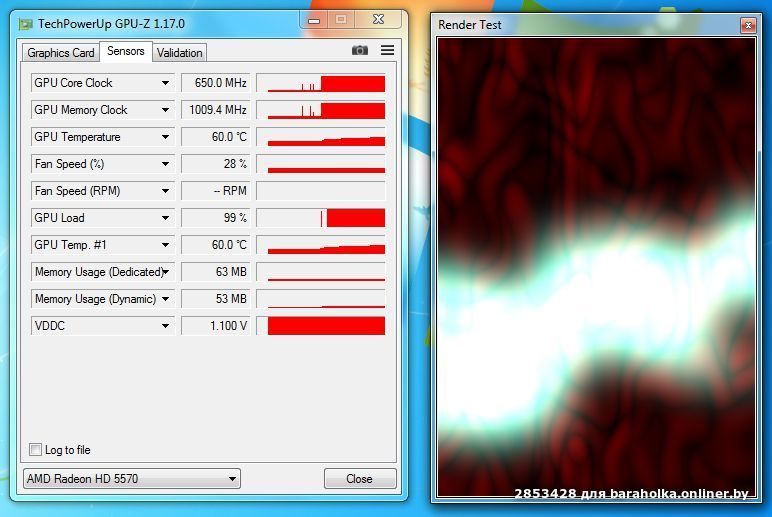
Task: Switch to the Graphics Card tab
Action: (x=61, y=53)
